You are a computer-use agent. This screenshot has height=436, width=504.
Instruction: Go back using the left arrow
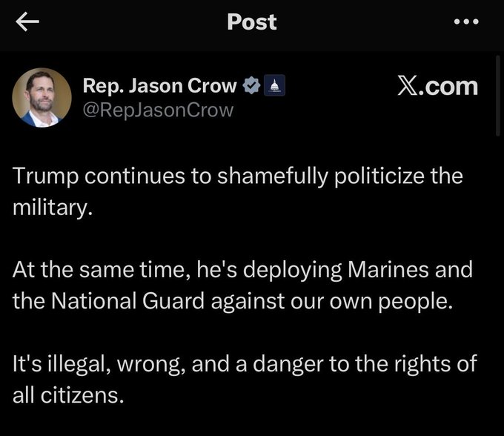pyautogui.click(x=27, y=22)
